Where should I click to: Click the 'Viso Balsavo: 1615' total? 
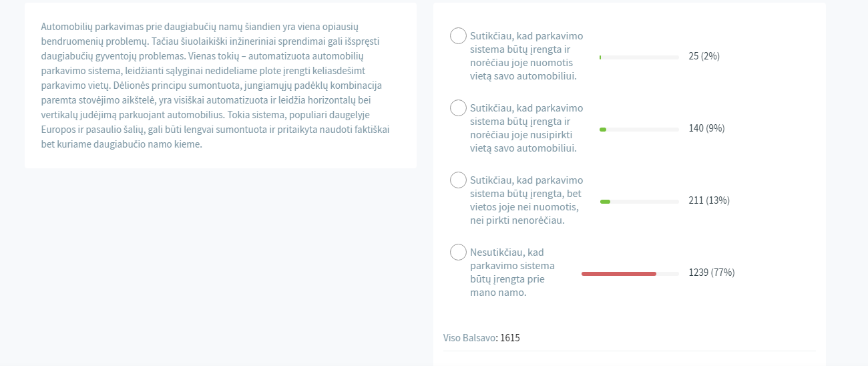481,338
